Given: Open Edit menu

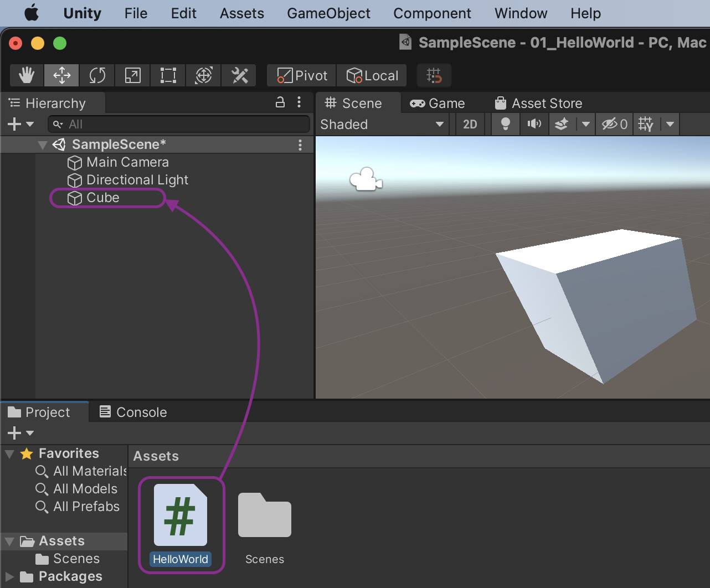Looking at the screenshot, I should pyautogui.click(x=183, y=13).
